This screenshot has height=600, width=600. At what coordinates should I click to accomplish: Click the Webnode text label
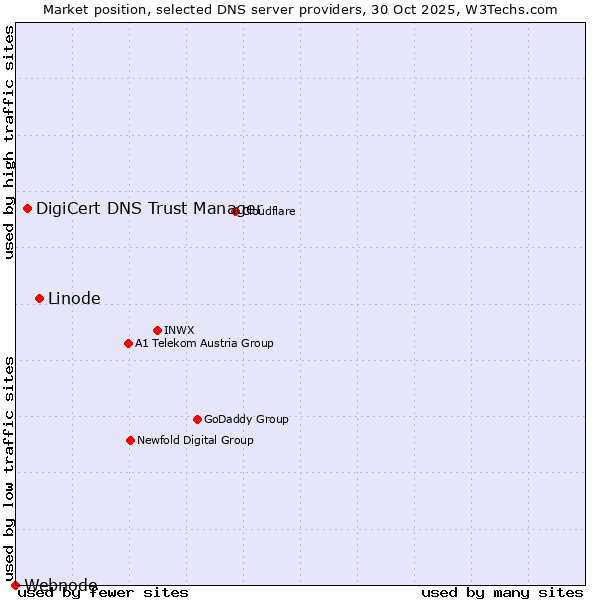(61, 585)
